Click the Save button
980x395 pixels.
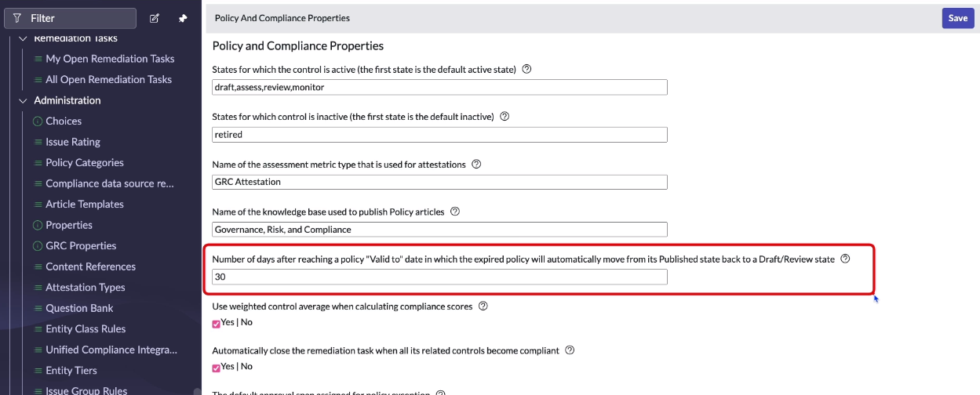(x=957, y=18)
